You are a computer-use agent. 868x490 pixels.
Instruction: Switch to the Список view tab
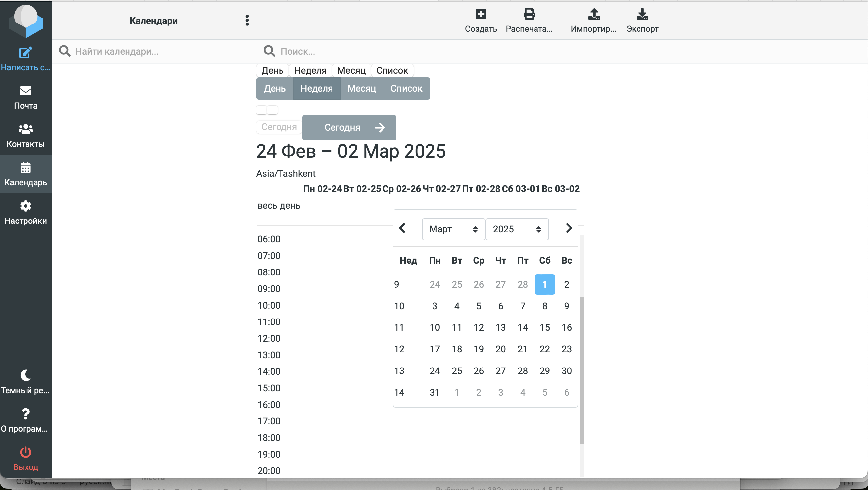point(406,89)
